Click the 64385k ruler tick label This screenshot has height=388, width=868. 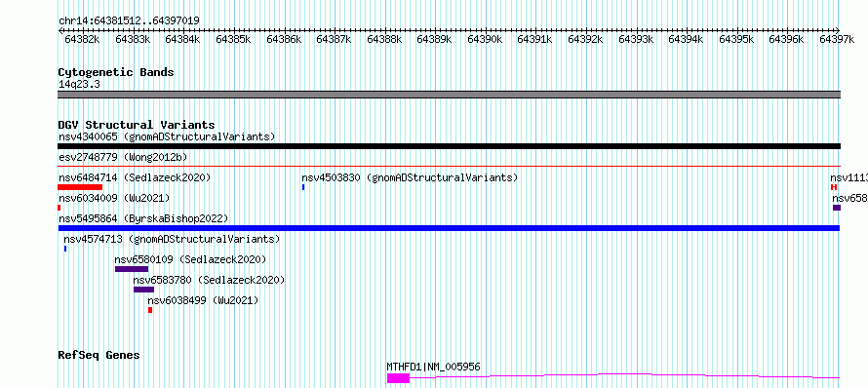[233, 39]
